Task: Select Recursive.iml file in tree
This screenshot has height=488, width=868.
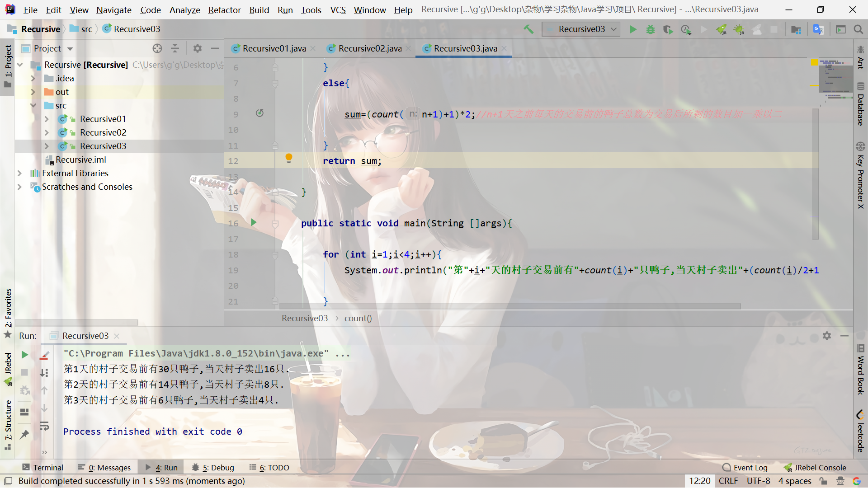Action: point(80,160)
